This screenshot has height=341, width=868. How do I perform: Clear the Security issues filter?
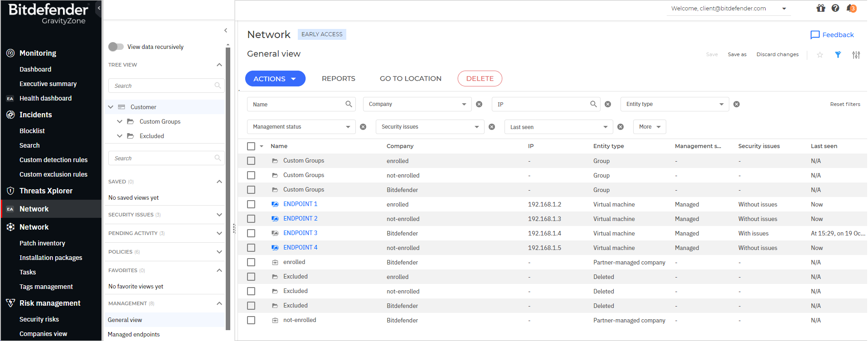pos(492,127)
